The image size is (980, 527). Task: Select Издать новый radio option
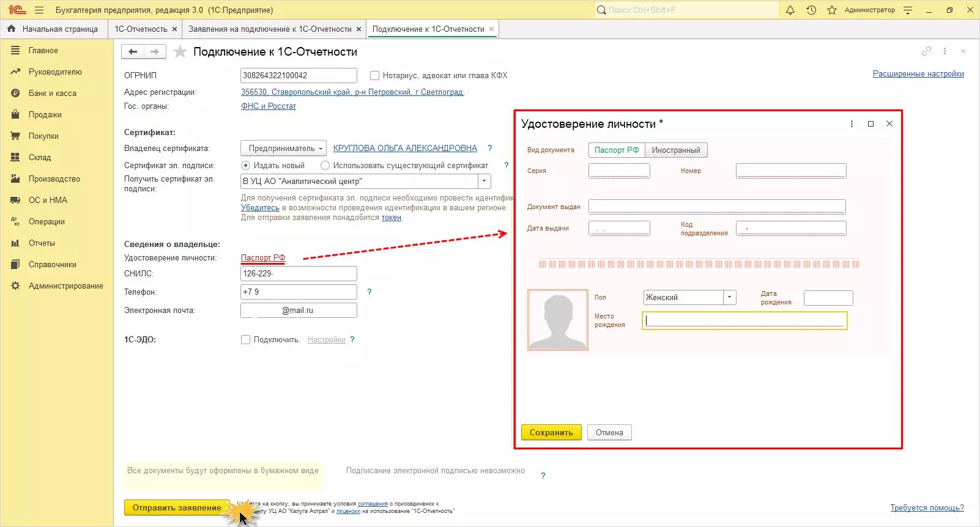[x=245, y=166]
